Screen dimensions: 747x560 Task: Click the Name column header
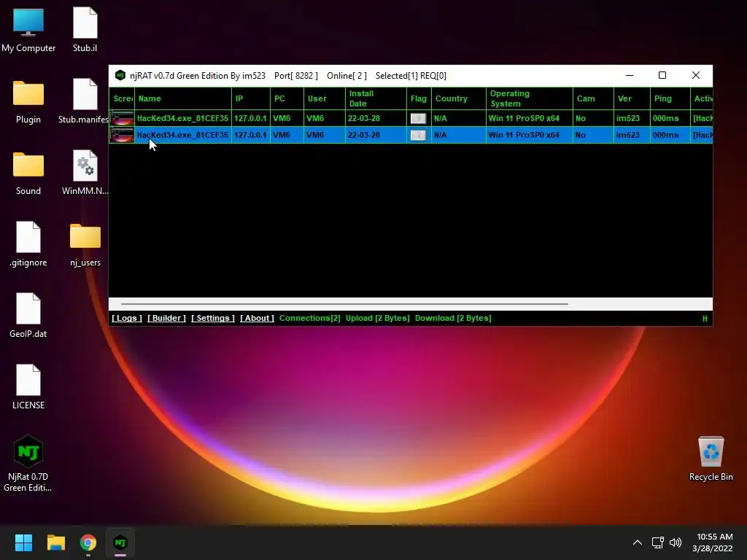[x=183, y=98]
